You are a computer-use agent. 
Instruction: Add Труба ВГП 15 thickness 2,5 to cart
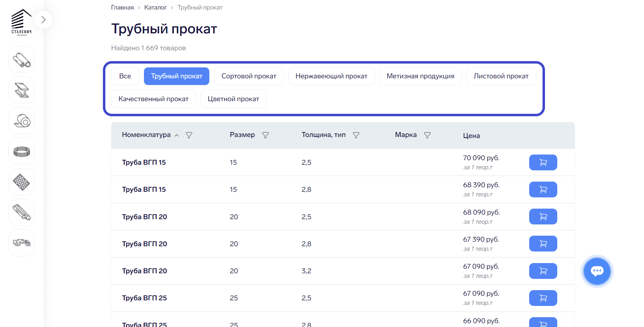543,162
